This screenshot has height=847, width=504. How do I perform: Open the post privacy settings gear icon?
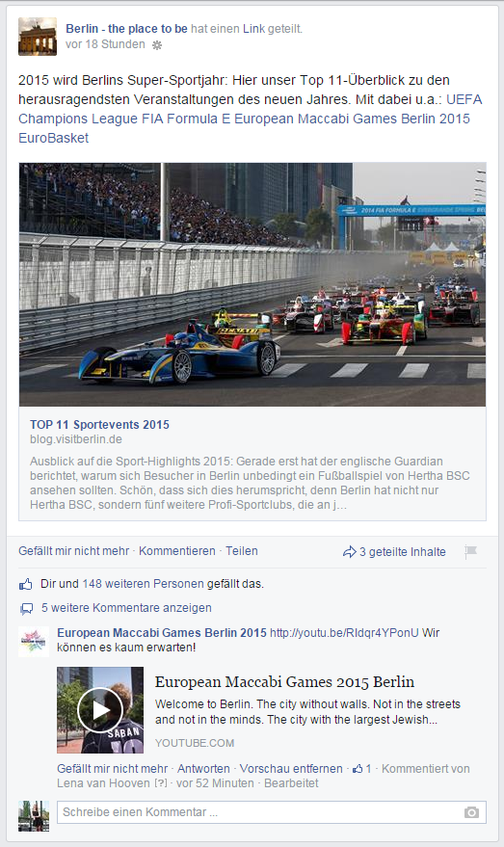tap(157, 45)
